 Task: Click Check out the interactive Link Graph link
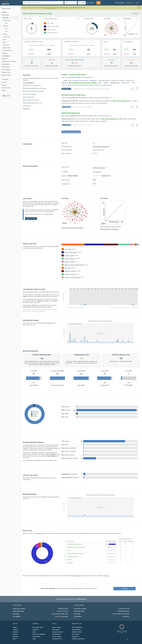(x=73, y=228)
